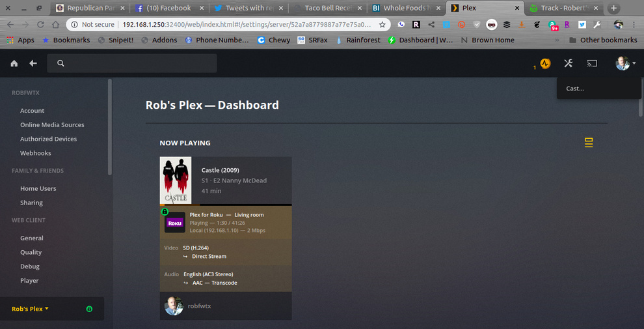
Task: Click the sidebar vertical scrollbar
Action: (110, 128)
